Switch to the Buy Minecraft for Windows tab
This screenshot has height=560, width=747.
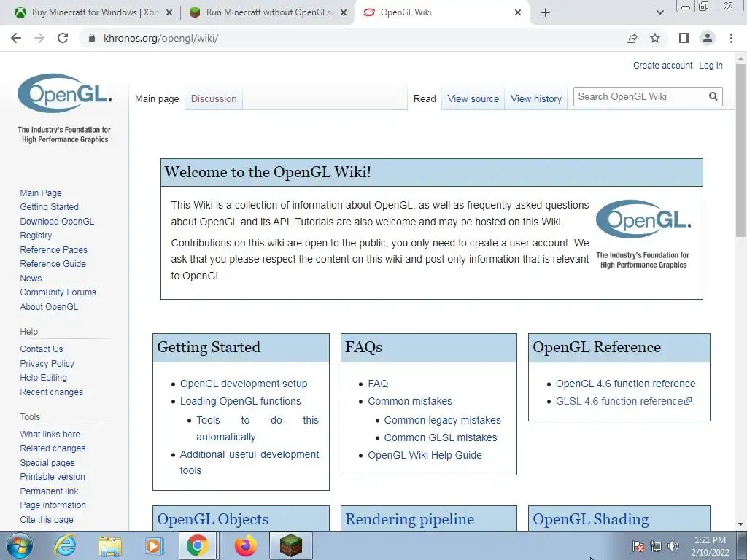click(93, 12)
